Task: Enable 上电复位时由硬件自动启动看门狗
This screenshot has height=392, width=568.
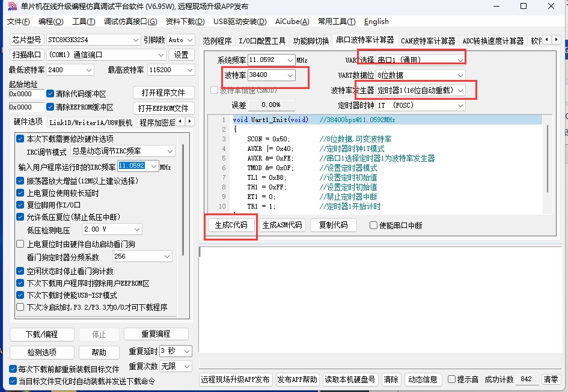Action: 20,244
